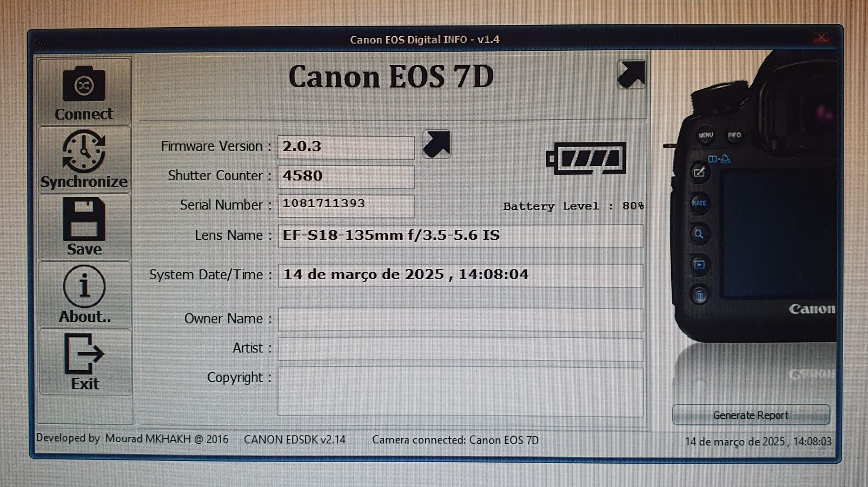Click the Synchronize clock icon
Viewport: 868px width, 487px height.
click(x=84, y=151)
